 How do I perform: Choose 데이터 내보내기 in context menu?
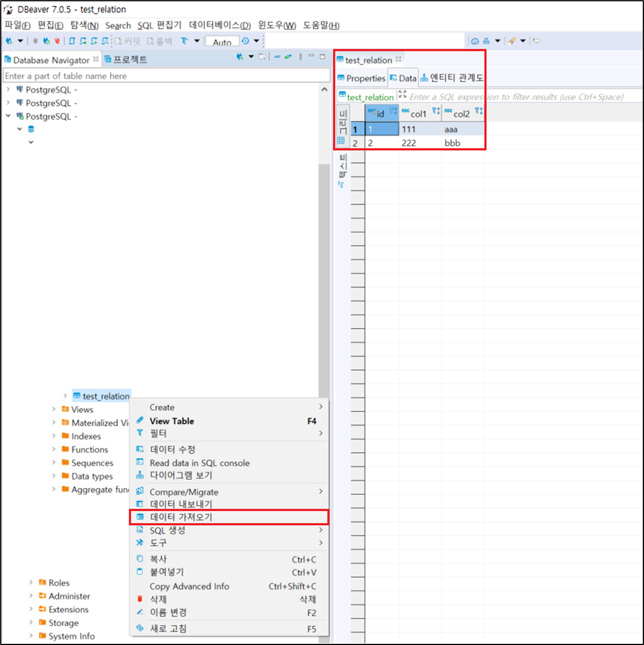tap(230, 504)
